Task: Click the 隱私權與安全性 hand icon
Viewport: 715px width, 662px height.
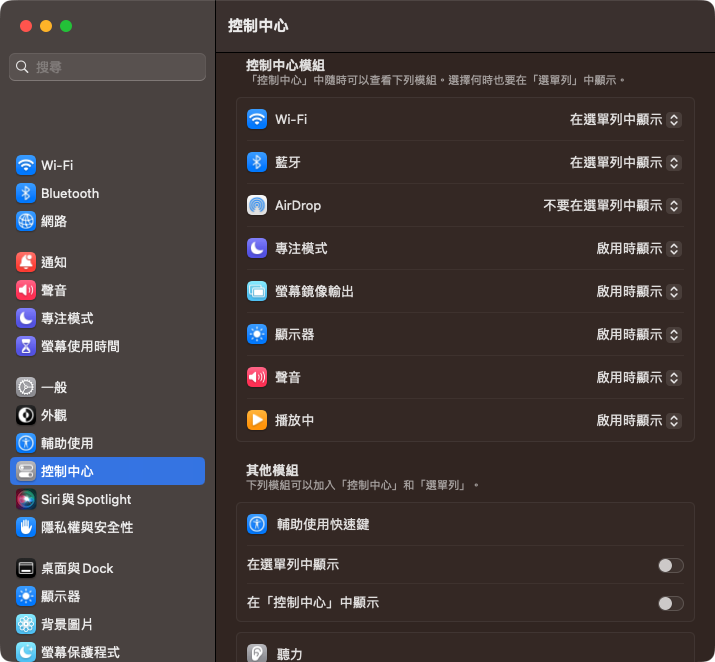Action: [x=26, y=527]
